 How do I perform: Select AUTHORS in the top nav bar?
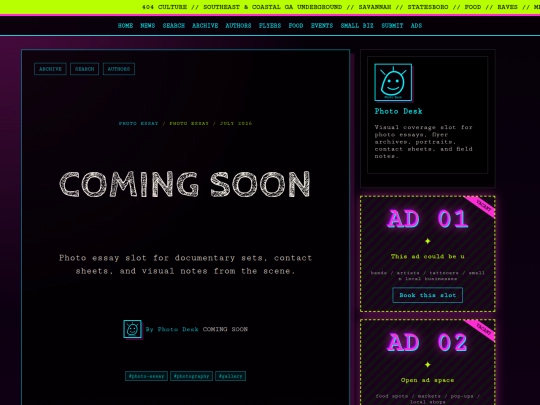[x=238, y=25]
